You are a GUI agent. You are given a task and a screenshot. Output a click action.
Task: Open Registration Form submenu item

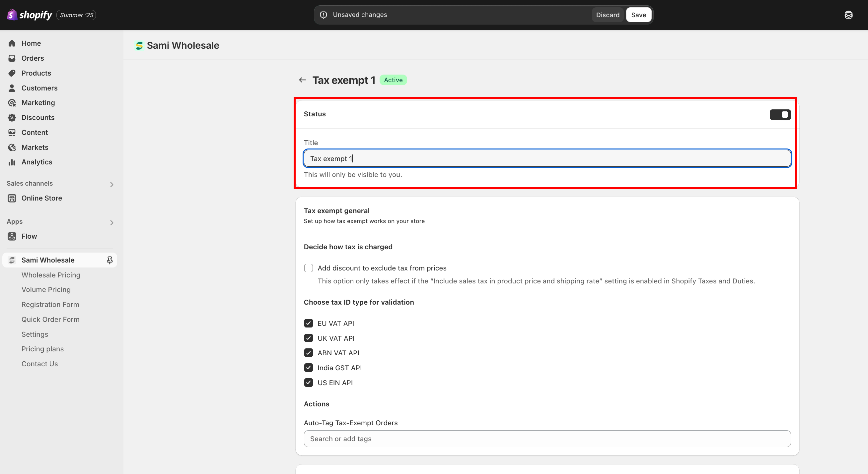[50, 305]
